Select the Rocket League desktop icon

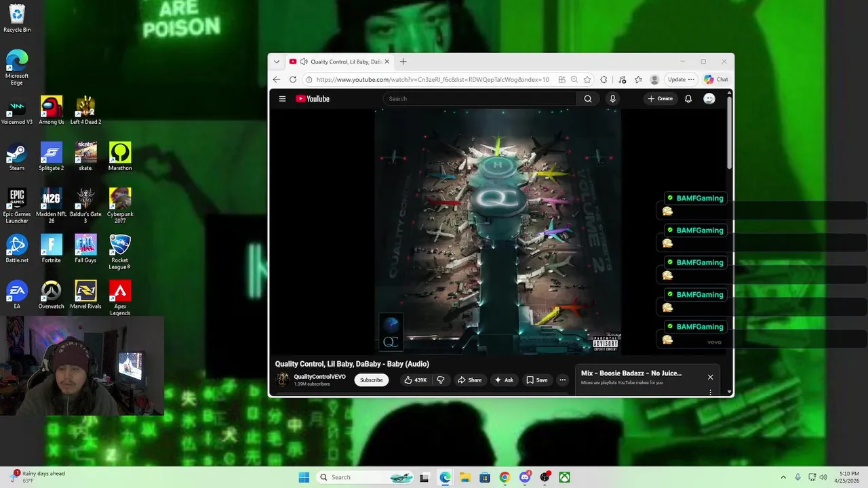click(120, 252)
